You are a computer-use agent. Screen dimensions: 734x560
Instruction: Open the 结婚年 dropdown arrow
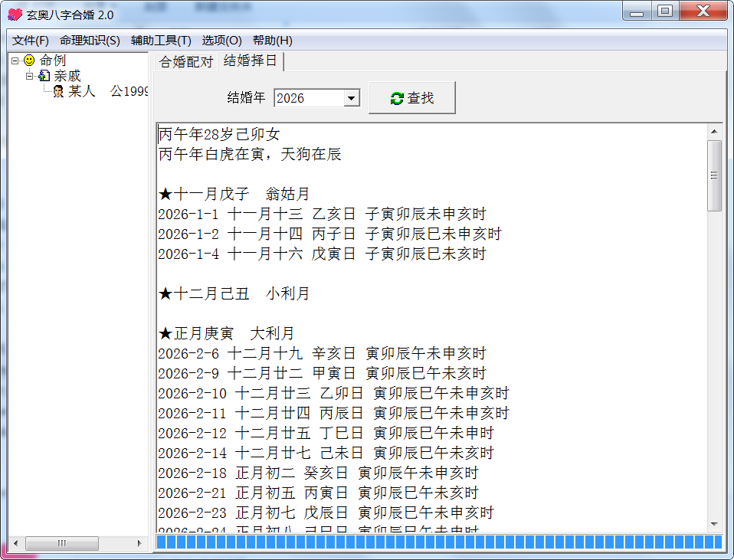pos(351,98)
